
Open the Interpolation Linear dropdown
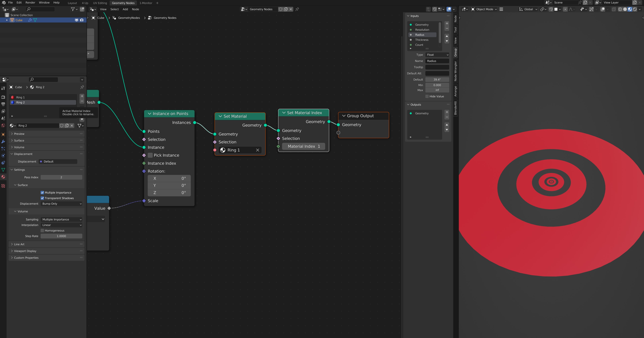(x=61, y=225)
